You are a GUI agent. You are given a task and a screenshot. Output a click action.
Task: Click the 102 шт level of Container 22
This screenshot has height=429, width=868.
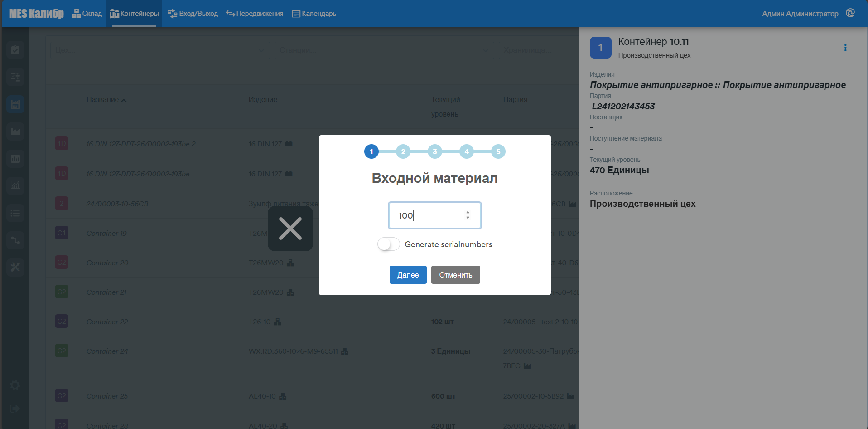pos(443,322)
